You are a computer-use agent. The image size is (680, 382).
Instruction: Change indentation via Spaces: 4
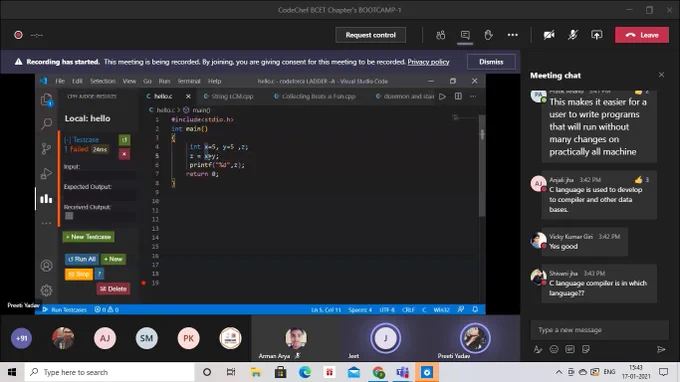tap(360, 310)
